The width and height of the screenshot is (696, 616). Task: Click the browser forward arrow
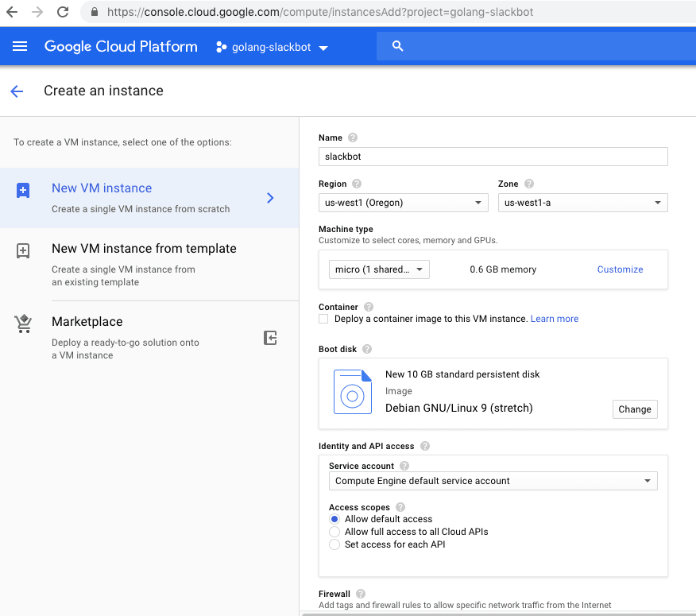[37, 12]
